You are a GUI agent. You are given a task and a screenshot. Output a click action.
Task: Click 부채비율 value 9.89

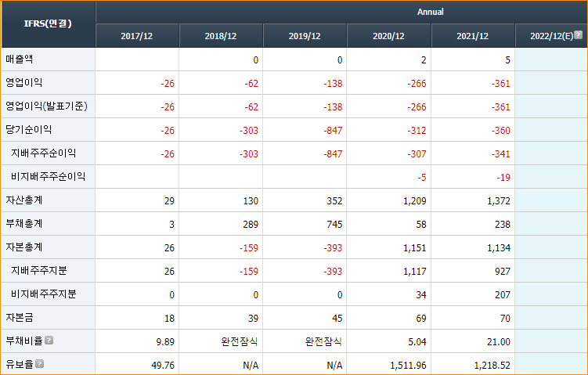pyautogui.click(x=165, y=341)
